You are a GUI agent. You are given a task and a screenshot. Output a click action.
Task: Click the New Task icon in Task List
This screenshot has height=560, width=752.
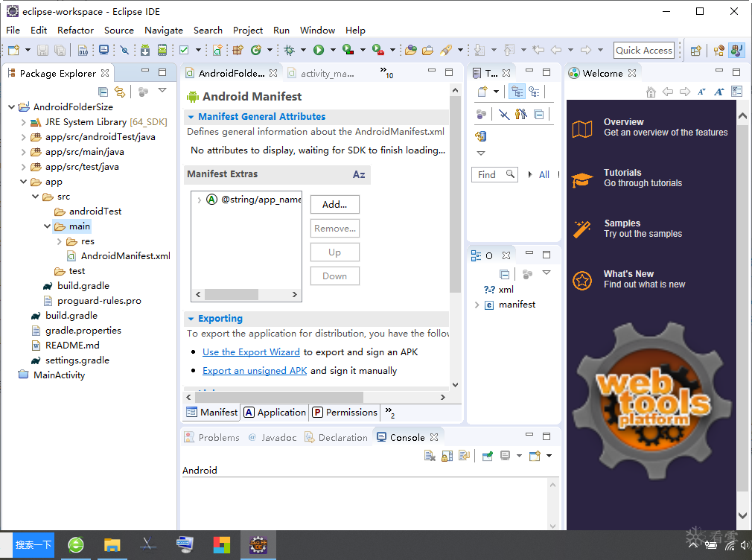pos(482,91)
